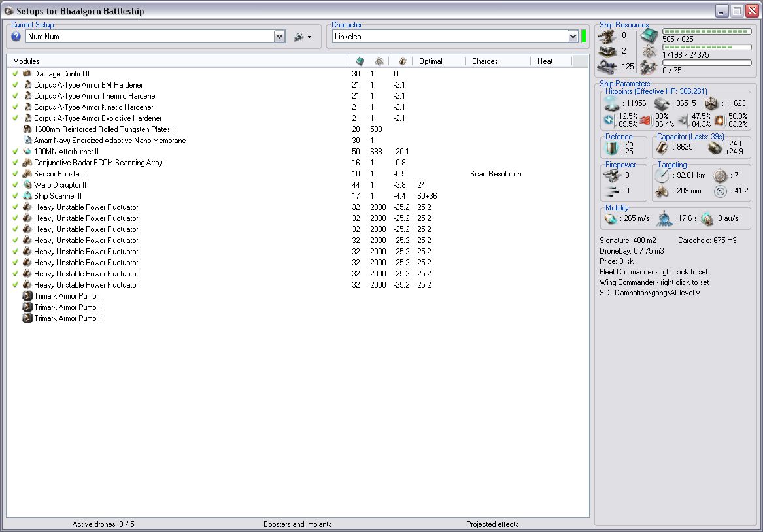This screenshot has height=532, width=763.
Task: Open the Current Setup dropdown list
Action: [x=279, y=37]
